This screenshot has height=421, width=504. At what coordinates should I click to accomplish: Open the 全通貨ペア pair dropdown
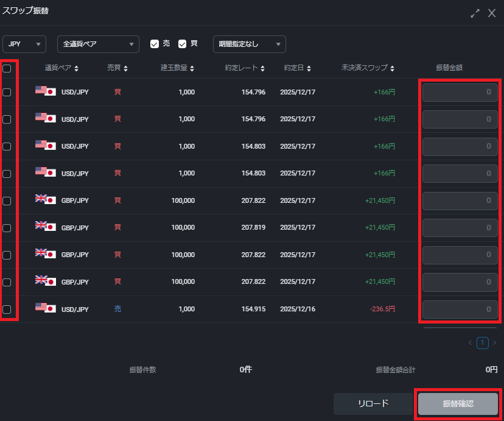click(98, 44)
